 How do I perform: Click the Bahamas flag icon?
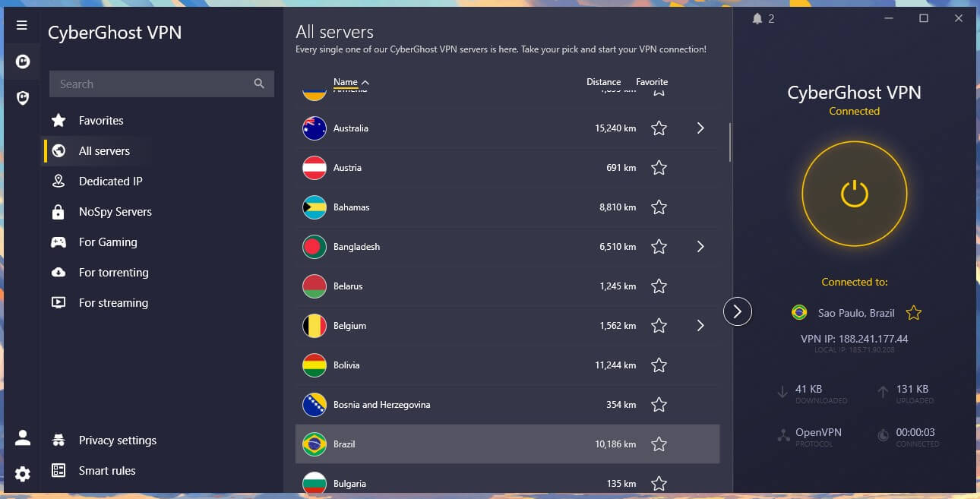(x=315, y=207)
